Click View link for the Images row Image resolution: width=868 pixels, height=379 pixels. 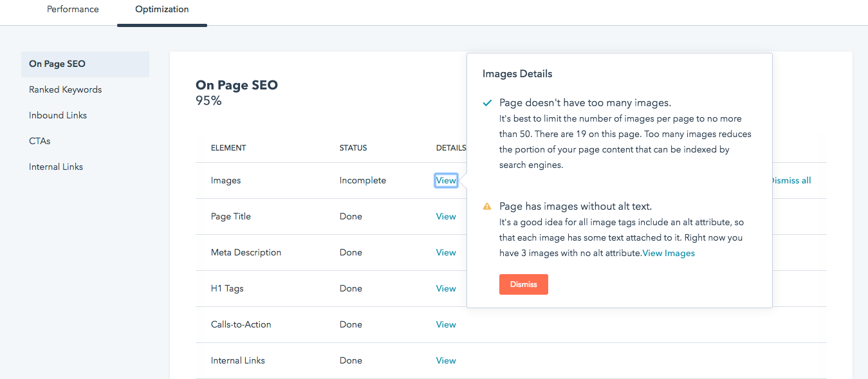pyautogui.click(x=446, y=180)
